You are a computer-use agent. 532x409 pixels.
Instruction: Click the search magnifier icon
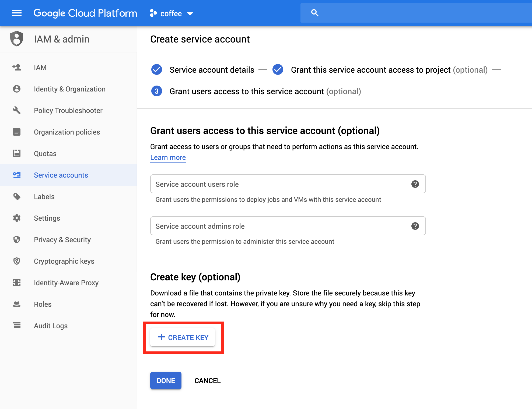315,13
